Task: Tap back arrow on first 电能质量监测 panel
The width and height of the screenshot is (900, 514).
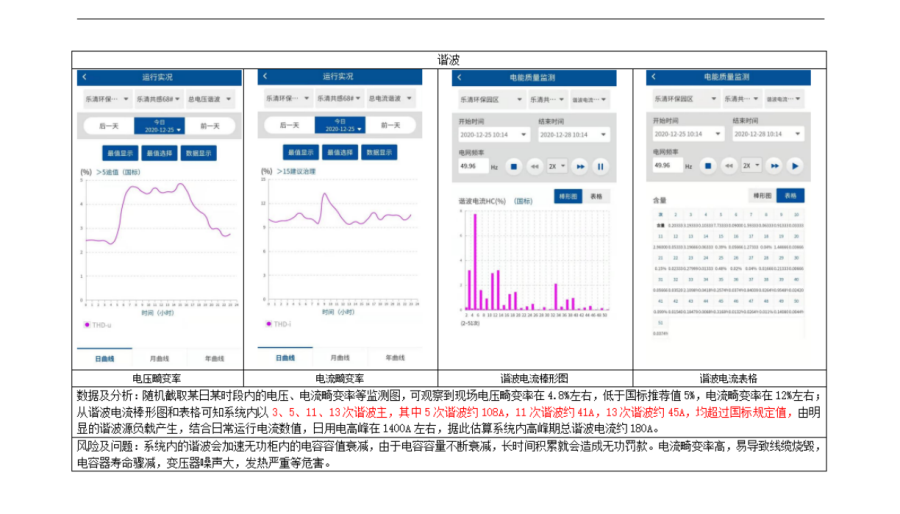Action: (460, 77)
